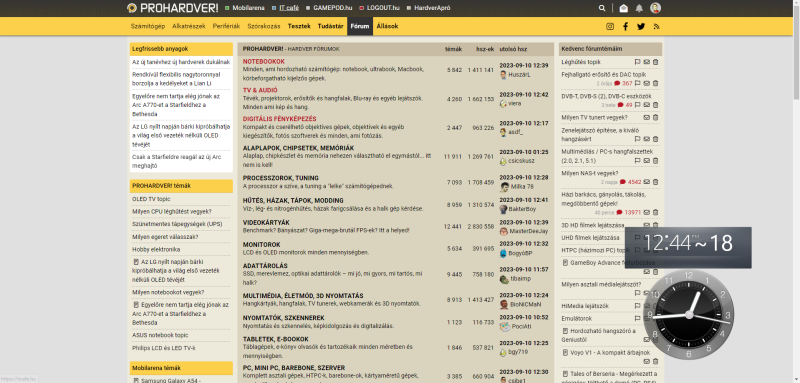Viewport: 800px width, 383px height.
Task: Open ASUS notebook topic link
Action: click(x=161, y=335)
